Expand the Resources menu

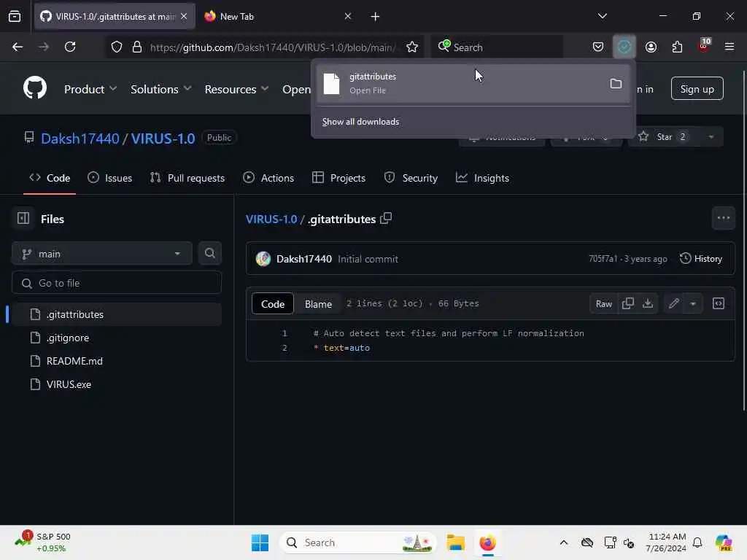click(x=237, y=89)
